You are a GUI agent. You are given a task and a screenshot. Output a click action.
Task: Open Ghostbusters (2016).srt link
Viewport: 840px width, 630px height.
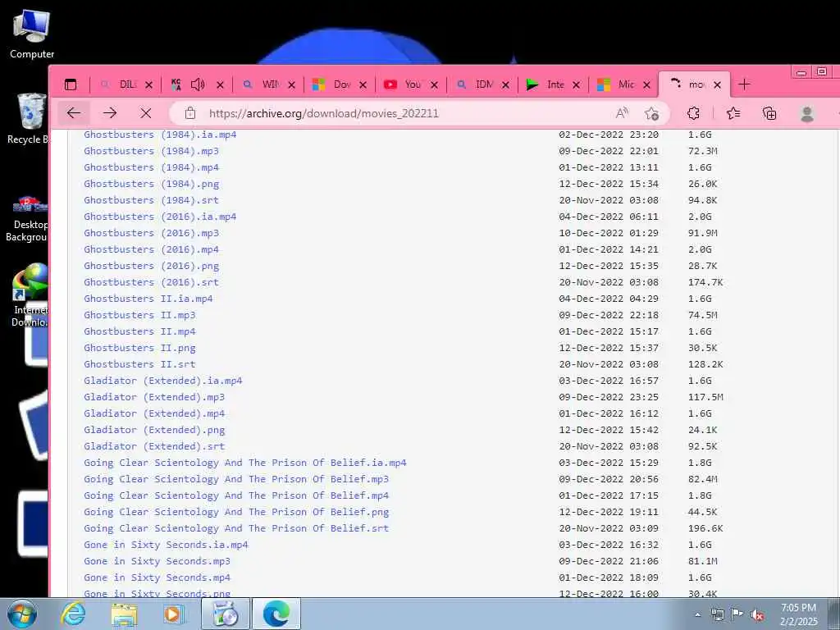(151, 282)
